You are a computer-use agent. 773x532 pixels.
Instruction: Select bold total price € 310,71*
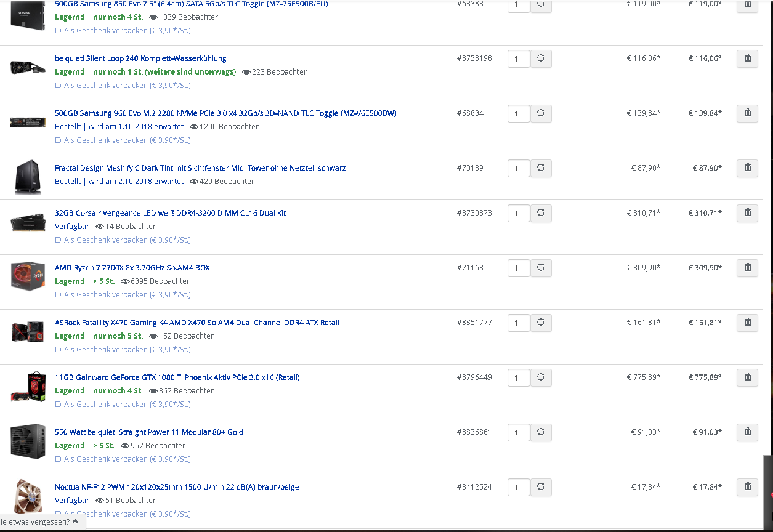pyautogui.click(x=705, y=213)
